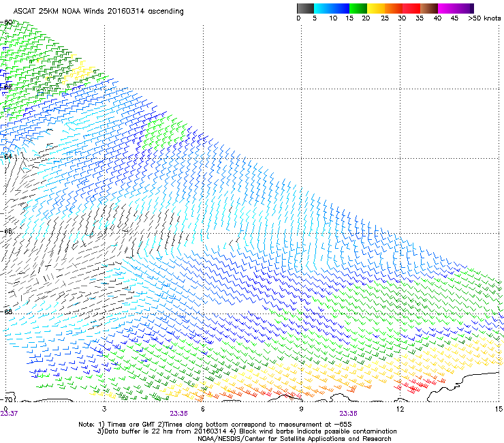Click the purple '23:36' timestamp near longitude 6
This screenshot has width=504, height=443.
(x=178, y=414)
